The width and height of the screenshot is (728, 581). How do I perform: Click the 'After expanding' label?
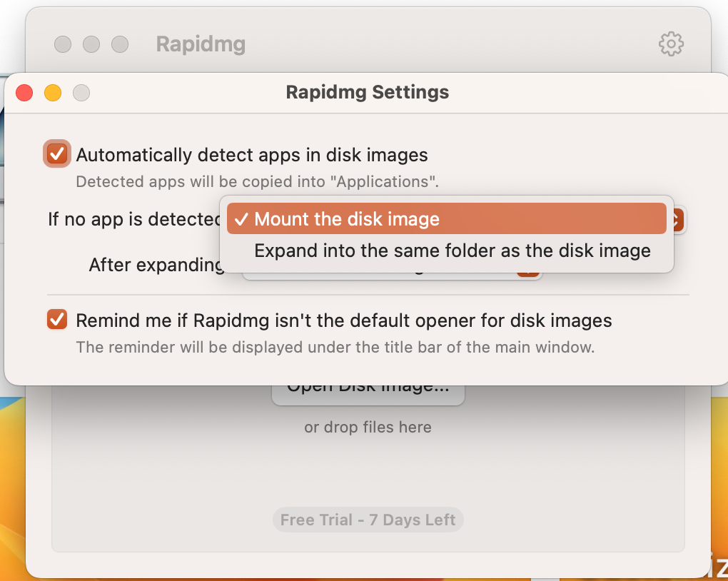[157, 265]
